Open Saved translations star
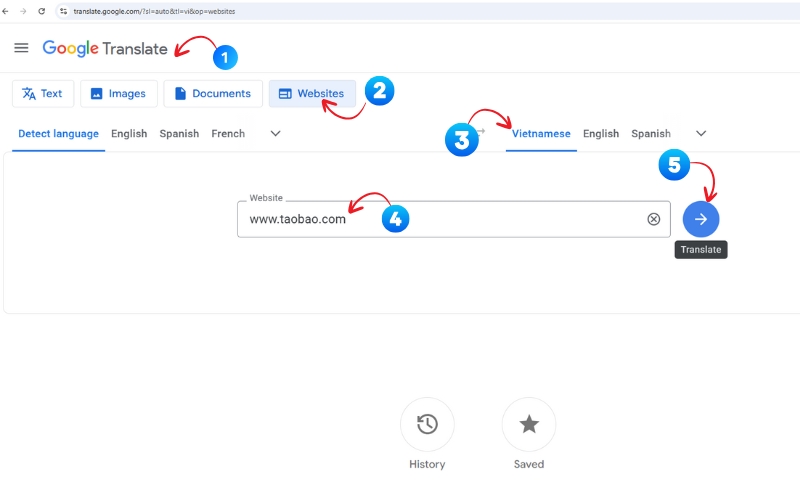The height and width of the screenshot is (500, 800). click(529, 424)
